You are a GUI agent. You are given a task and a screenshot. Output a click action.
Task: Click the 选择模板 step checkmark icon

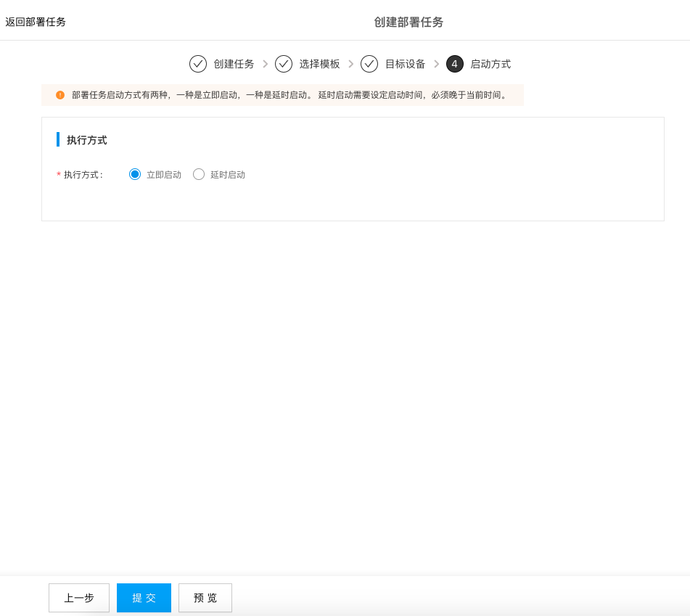coord(284,64)
